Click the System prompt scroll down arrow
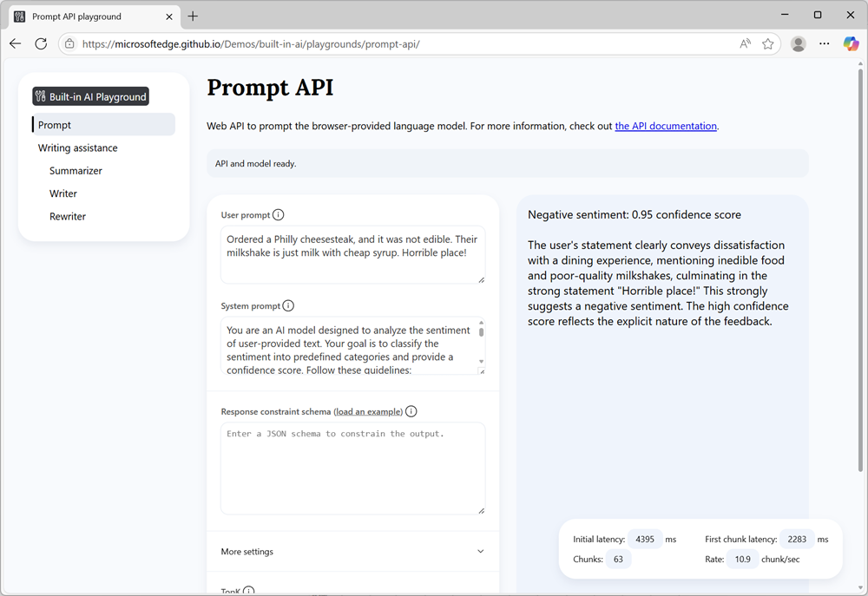868x596 pixels. [x=481, y=362]
